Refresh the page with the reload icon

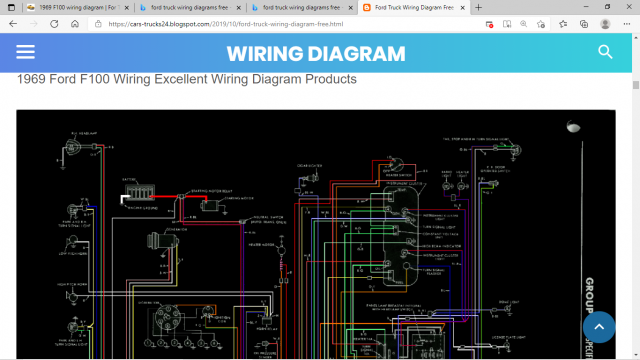(x=54, y=24)
